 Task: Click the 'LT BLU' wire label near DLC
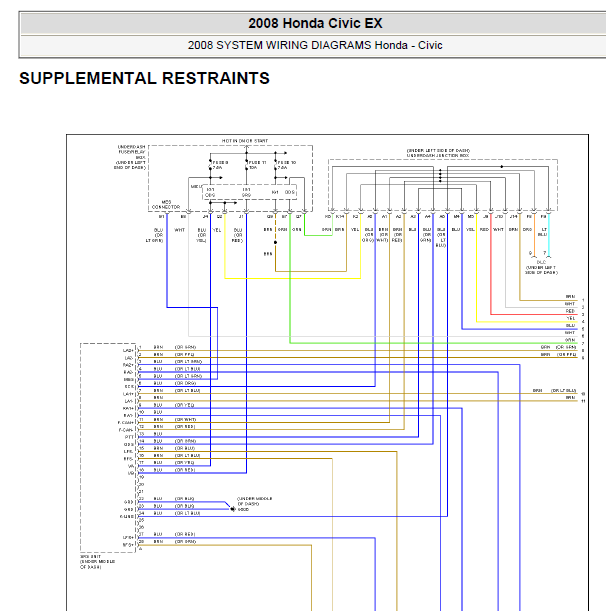tap(542, 232)
